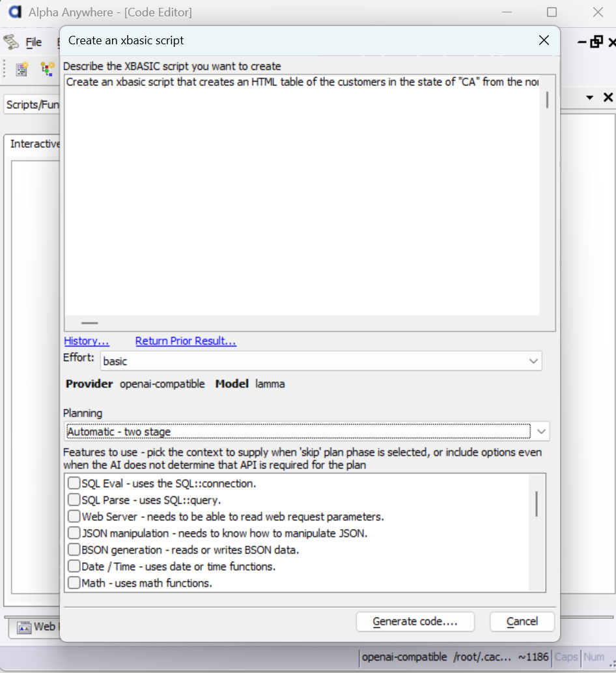
Task: Check the Math functions option
Action: click(x=74, y=583)
